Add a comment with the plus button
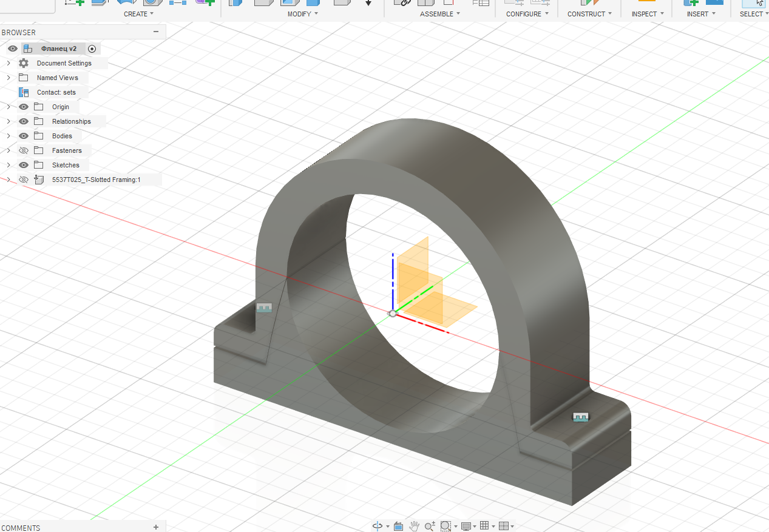 tap(156, 528)
